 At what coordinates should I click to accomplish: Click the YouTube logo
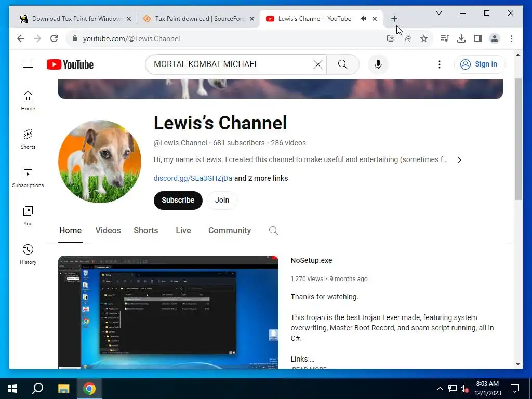pos(70,64)
